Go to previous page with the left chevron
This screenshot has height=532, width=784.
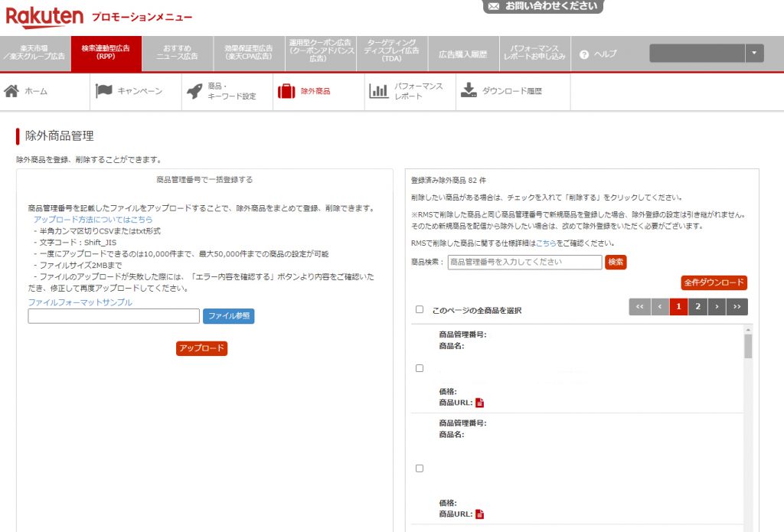(x=660, y=306)
